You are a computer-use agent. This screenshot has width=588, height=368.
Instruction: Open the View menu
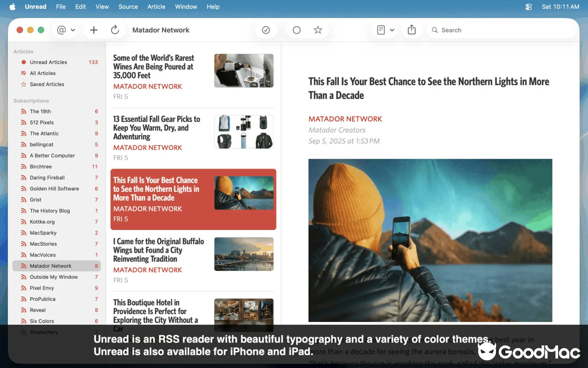point(102,6)
